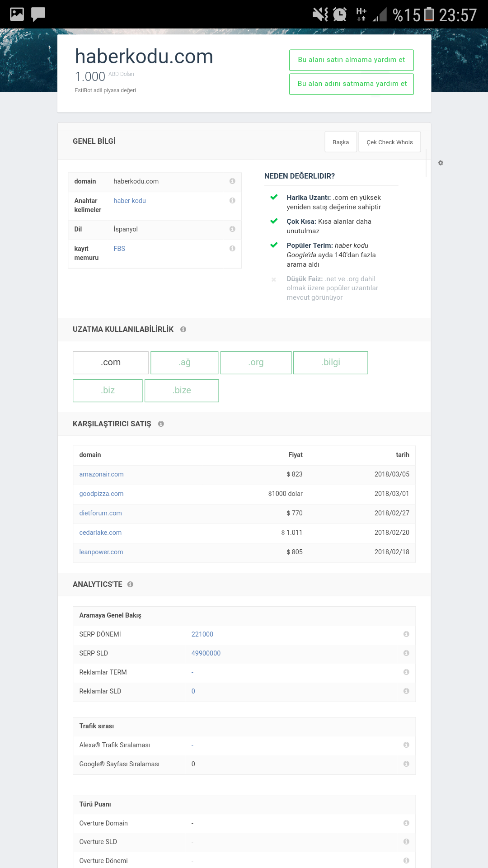Select the .org extension box
This screenshot has height=868, width=488.
pos(256,363)
